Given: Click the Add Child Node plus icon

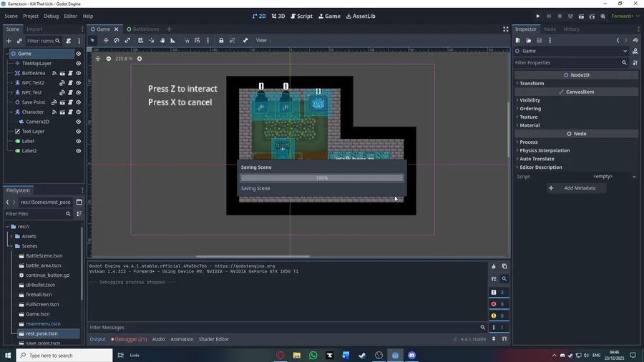Looking at the screenshot, I should click(x=9, y=41).
